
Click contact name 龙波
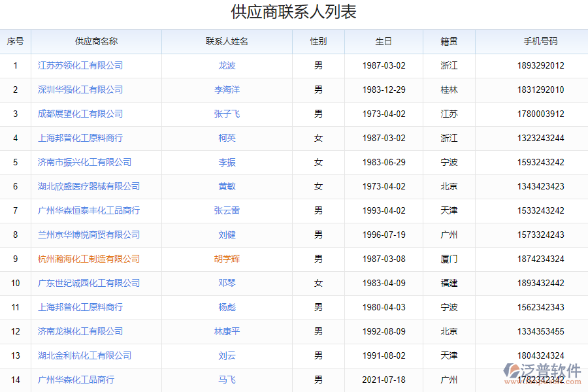(x=227, y=65)
